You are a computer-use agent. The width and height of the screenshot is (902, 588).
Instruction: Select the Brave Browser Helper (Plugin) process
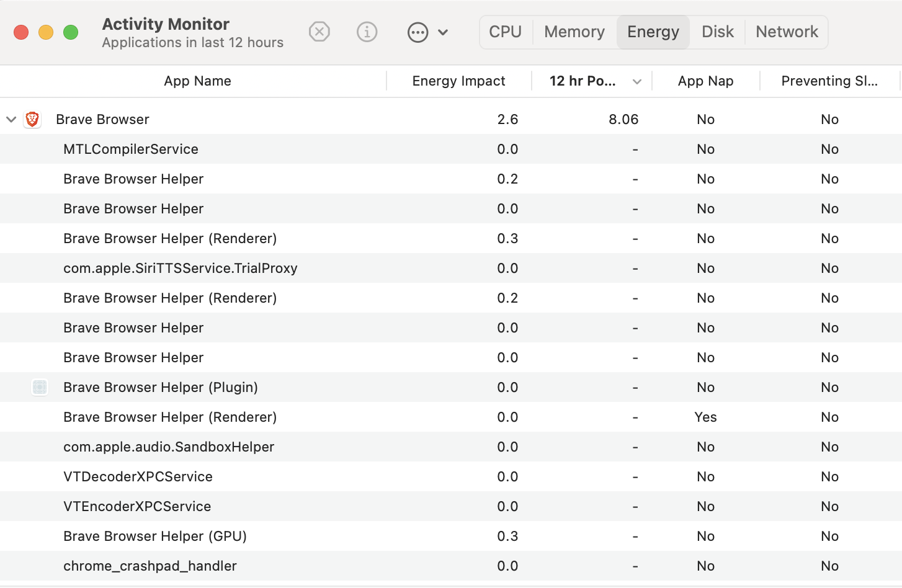point(451,387)
